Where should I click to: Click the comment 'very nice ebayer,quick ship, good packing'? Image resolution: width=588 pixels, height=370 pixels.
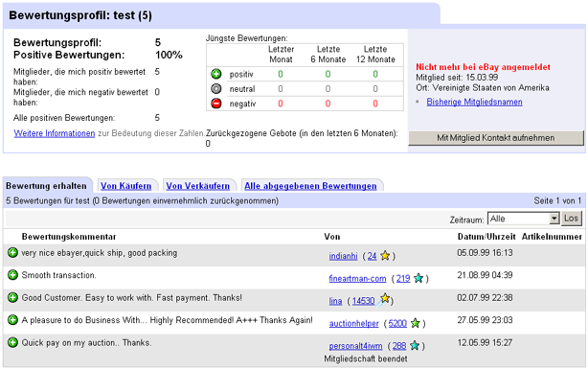click(100, 253)
